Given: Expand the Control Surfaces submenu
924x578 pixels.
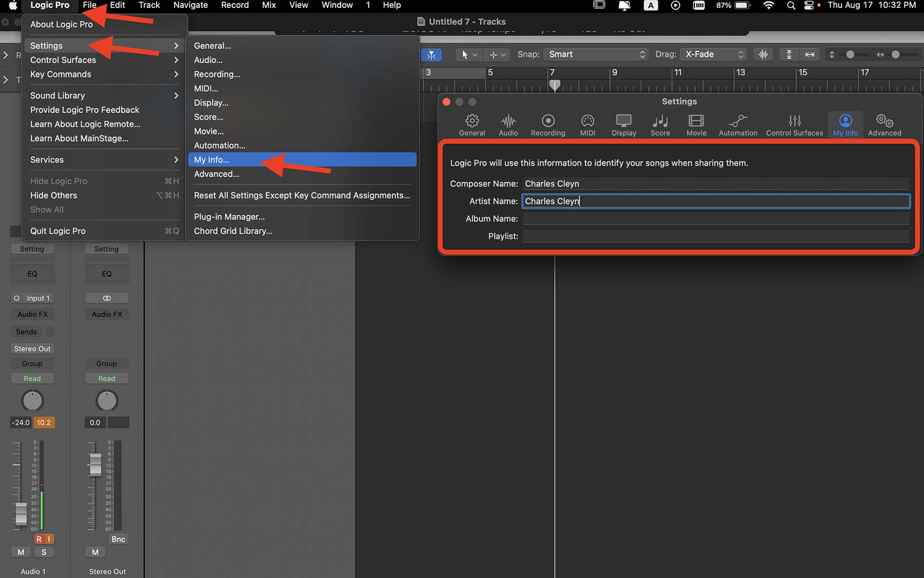Looking at the screenshot, I should 105,60.
